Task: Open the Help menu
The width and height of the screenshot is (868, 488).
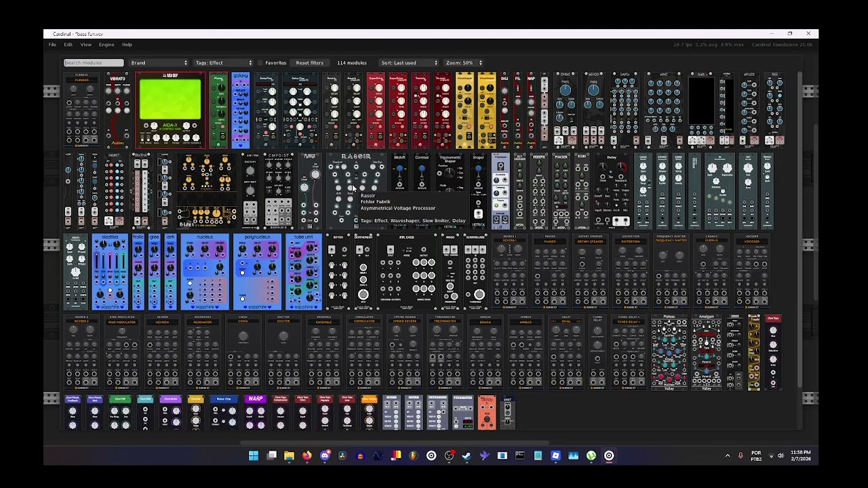Action: 127,45
